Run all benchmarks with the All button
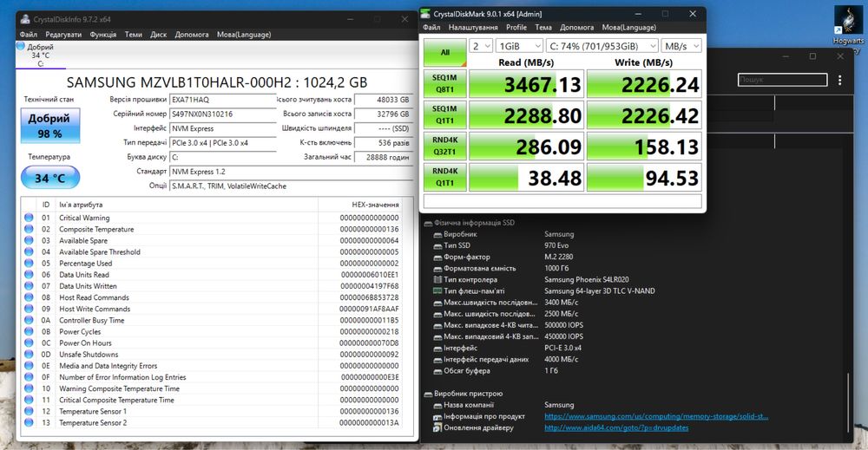This screenshot has height=450, width=868. [445, 53]
